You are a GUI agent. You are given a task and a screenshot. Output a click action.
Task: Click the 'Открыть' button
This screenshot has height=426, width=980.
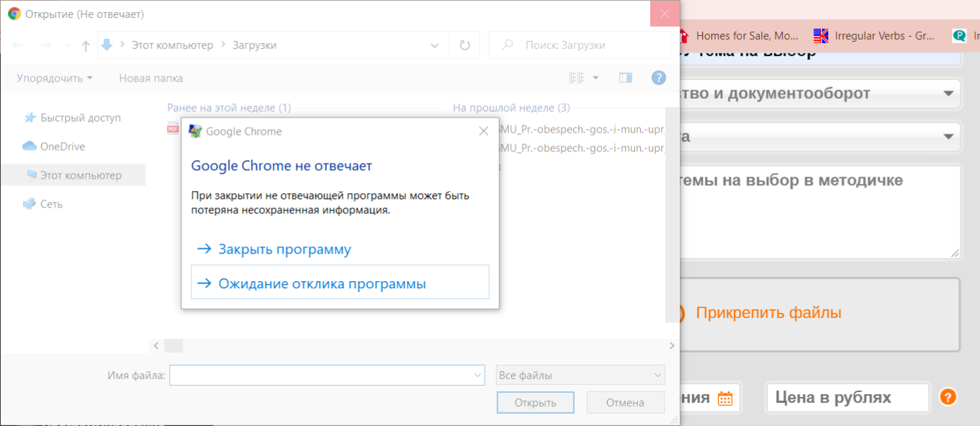click(x=536, y=403)
